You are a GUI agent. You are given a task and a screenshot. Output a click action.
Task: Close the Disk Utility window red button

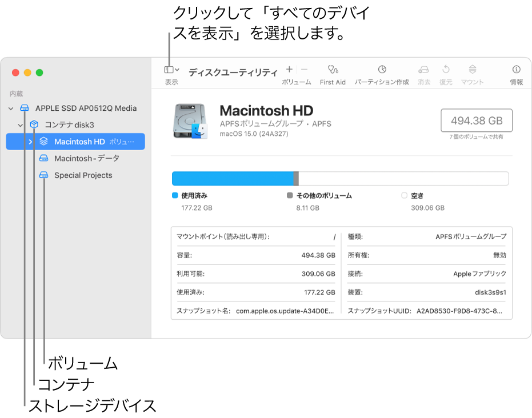pos(15,73)
